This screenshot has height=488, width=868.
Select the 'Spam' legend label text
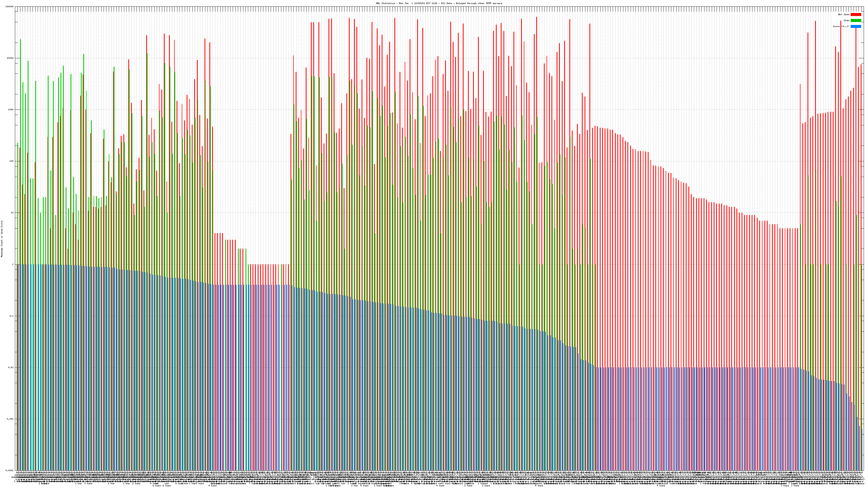[846, 21]
